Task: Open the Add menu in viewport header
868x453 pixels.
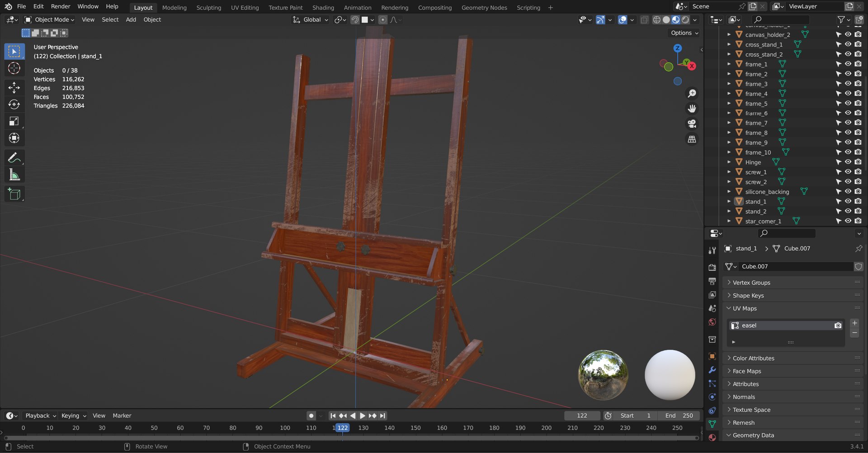Action: pos(131,19)
